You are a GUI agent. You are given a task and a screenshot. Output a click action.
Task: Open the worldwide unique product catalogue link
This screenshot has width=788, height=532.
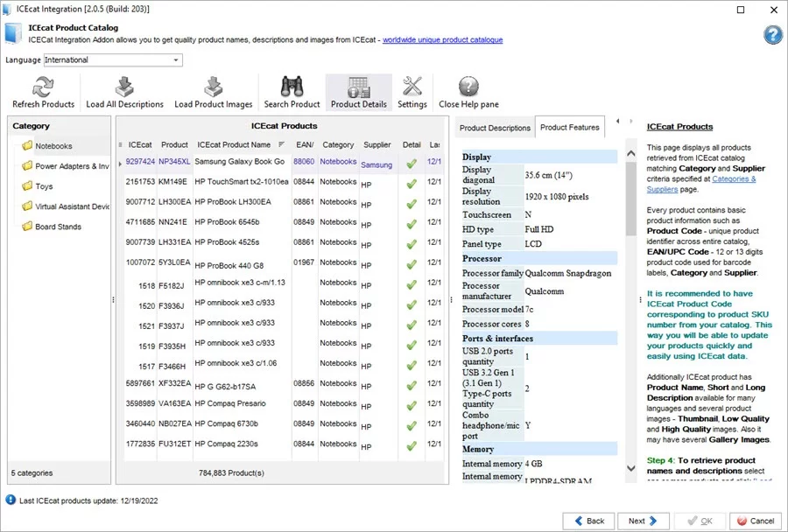[443, 40]
